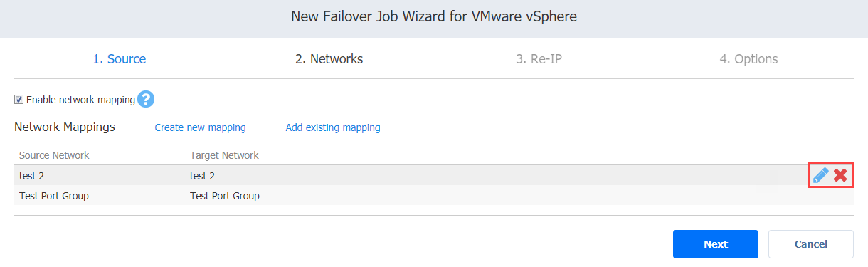This screenshot has width=868, height=267.
Task: Click the Enable network mapping label text
Action: pyautogui.click(x=80, y=100)
